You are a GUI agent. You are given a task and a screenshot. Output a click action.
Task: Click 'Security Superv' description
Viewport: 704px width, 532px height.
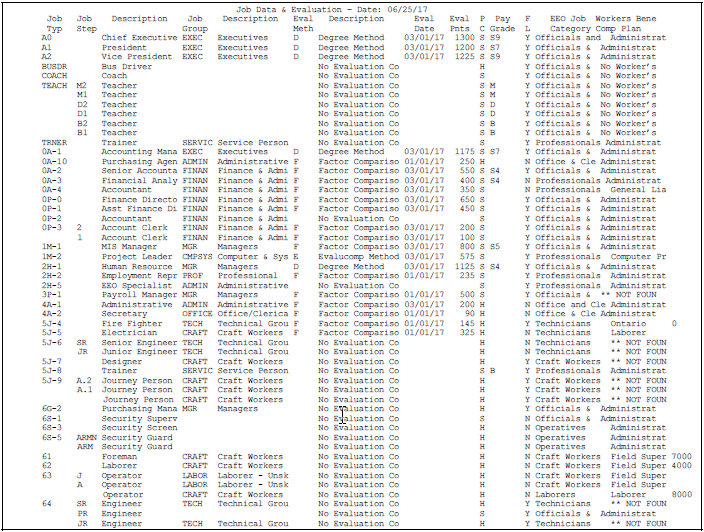tap(140, 419)
